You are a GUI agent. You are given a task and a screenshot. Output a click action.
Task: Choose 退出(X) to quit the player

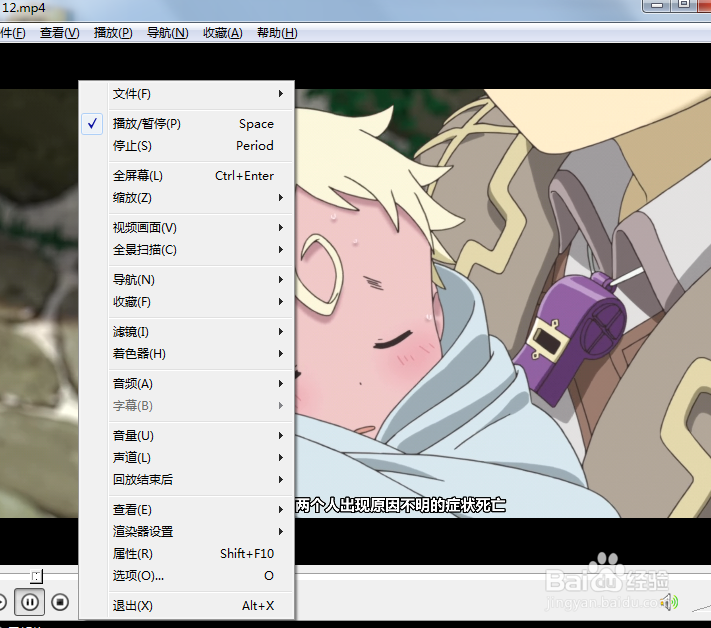pyautogui.click(x=186, y=606)
